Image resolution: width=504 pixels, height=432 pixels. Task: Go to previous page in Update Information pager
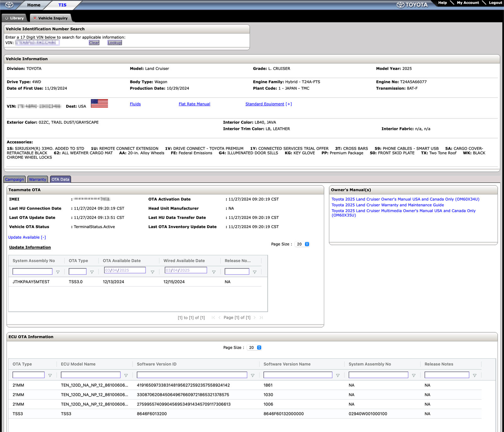pyautogui.click(x=219, y=318)
